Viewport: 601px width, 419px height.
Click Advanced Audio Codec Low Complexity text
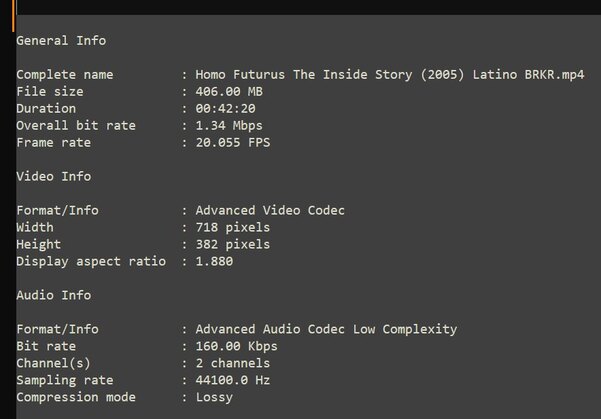[326, 329]
